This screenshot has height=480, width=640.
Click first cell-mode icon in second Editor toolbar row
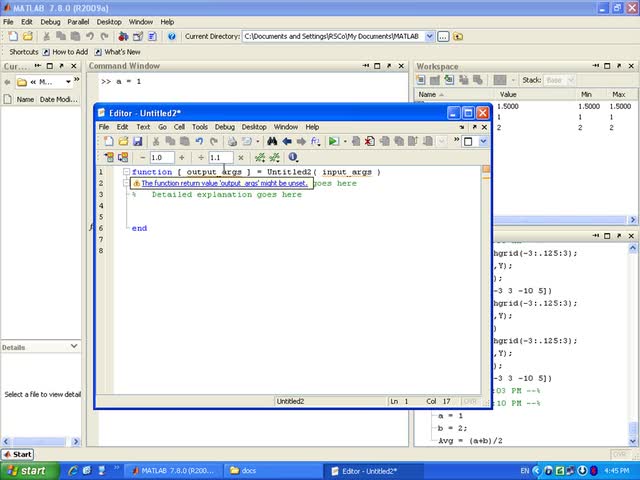pos(109,157)
